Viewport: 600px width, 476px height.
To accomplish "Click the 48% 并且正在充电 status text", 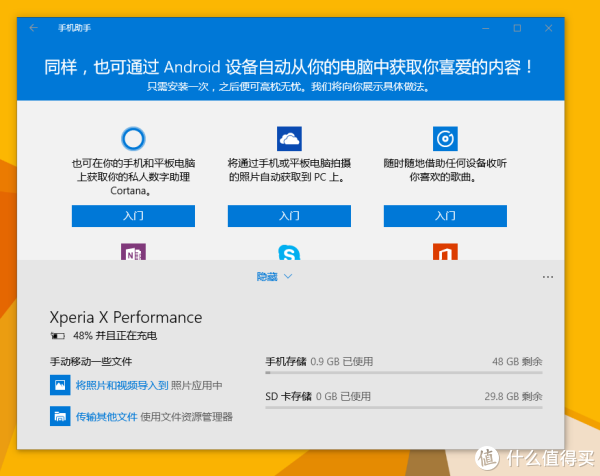I will 115,336.
